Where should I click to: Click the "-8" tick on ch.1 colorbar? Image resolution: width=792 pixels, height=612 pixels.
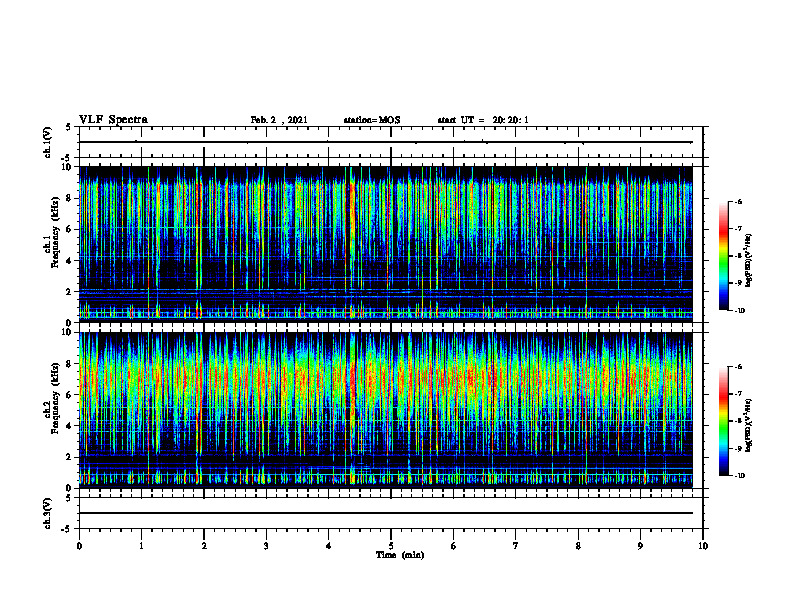[738, 256]
